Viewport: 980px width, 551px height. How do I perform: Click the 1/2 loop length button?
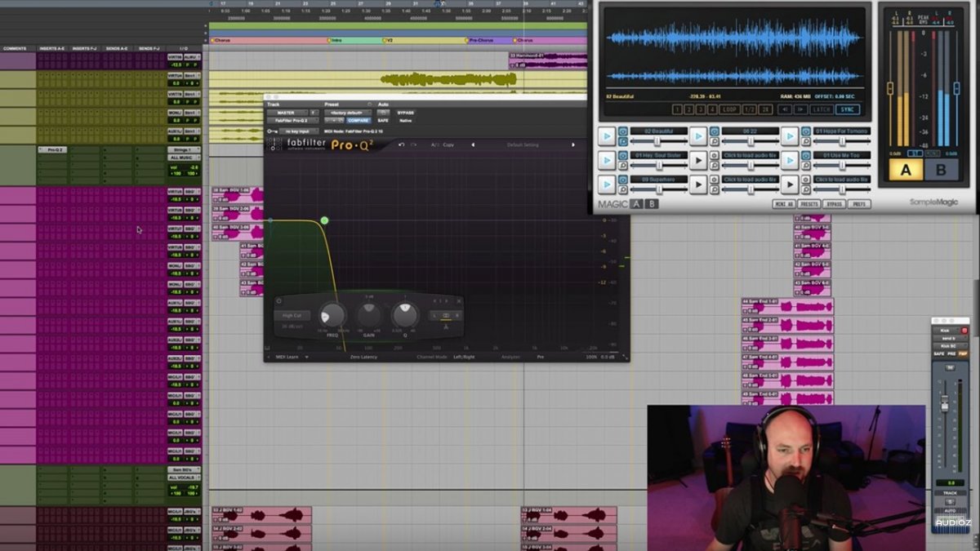pyautogui.click(x=749, y=109)
